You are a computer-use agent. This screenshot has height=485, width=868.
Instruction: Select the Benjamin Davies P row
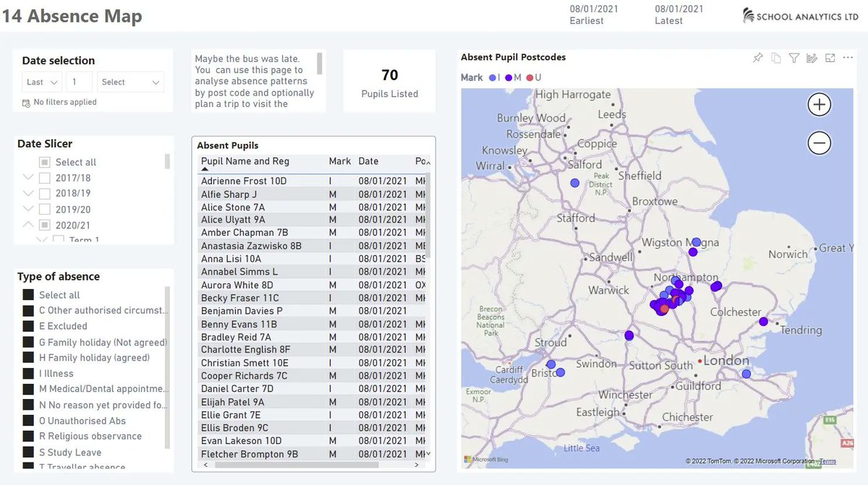pos(311,311)
